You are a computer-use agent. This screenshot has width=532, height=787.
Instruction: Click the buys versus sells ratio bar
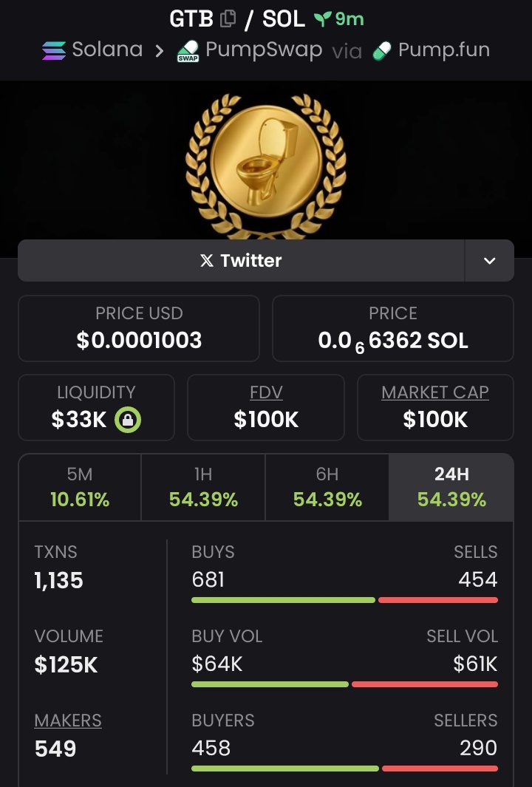pos(344,600)
